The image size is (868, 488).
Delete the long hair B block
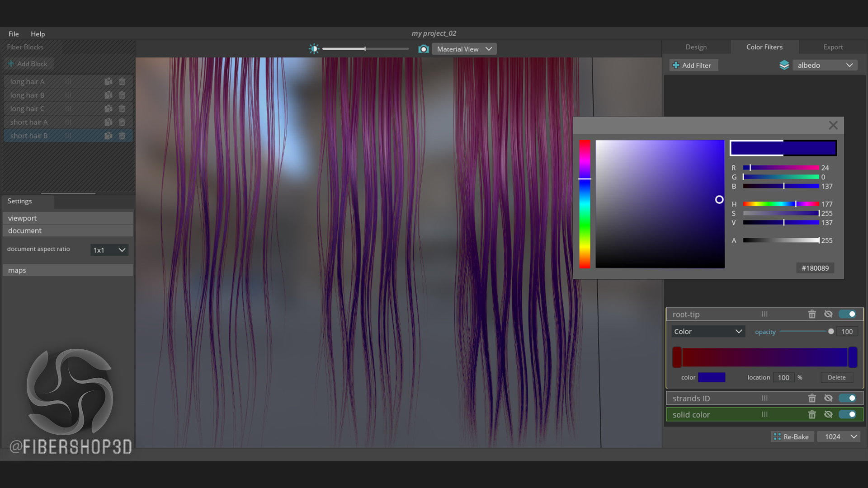(x=122, y=95)
